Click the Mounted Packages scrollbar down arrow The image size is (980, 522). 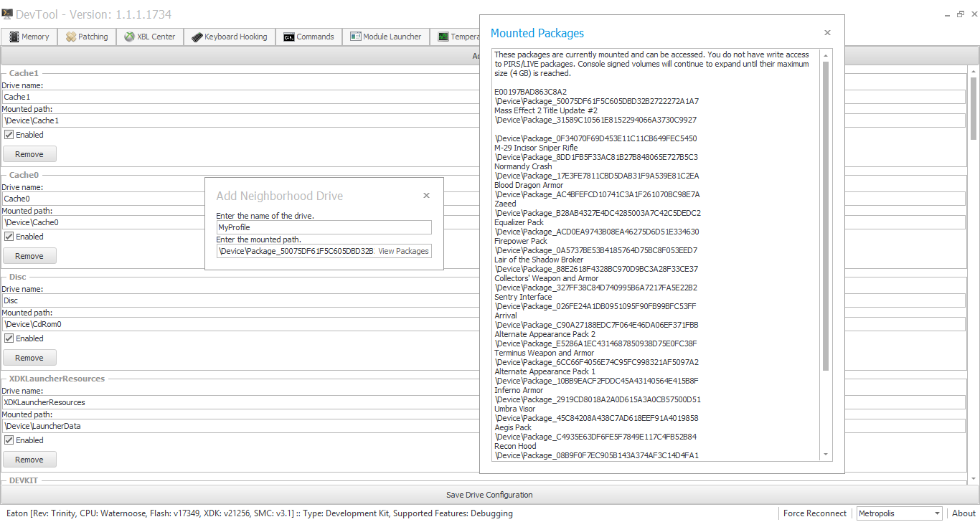pos(826,455)
